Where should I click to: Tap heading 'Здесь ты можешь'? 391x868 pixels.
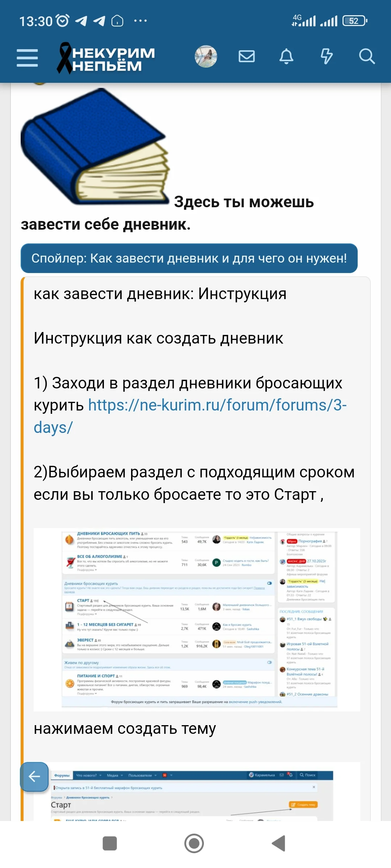pos(244,202)
